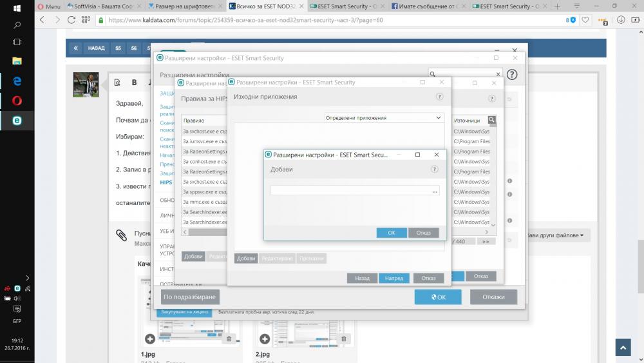
Task: Click attachment paperclip icon
Action: pyautogui.click(x=121, y=235)
